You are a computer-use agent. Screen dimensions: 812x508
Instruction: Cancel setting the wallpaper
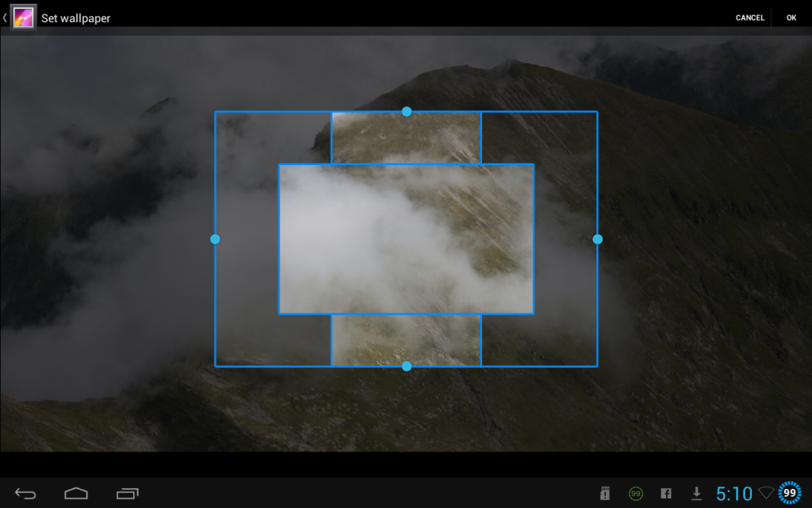tap(750, 17)
